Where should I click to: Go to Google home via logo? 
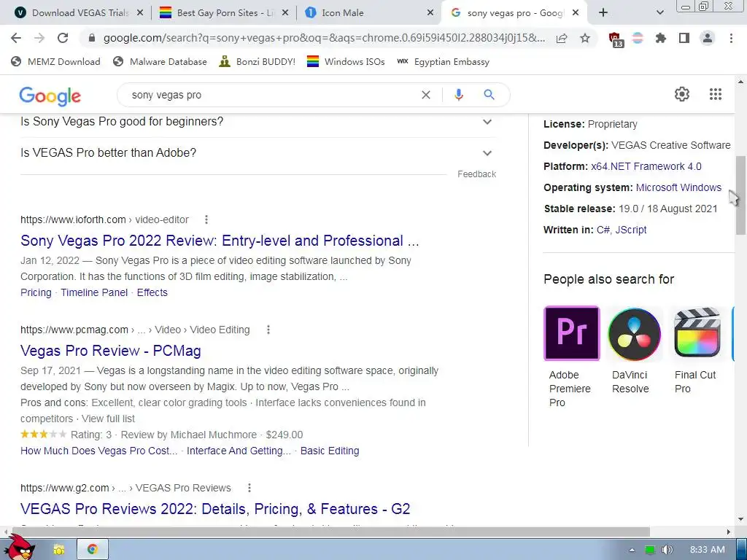pos(50,96)
